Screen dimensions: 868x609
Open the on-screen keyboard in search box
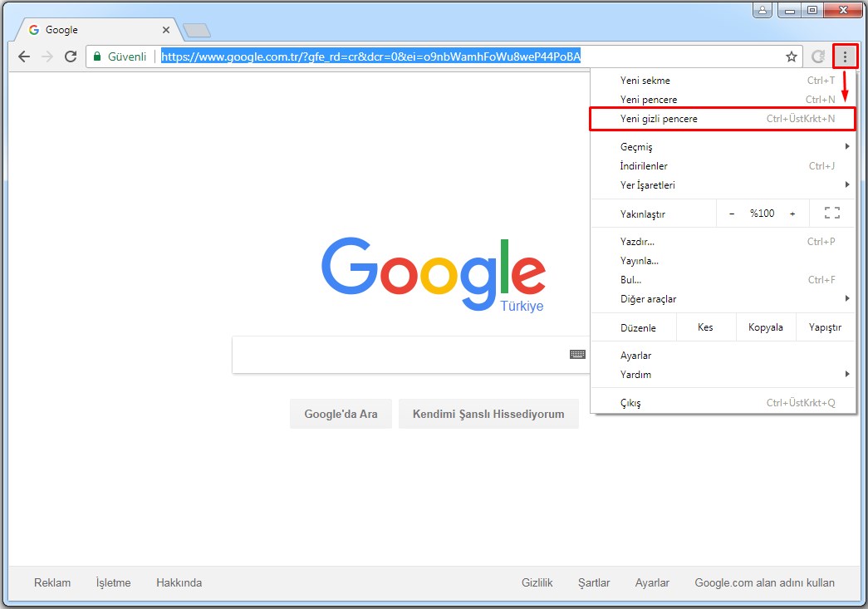(x=577, y=354)
